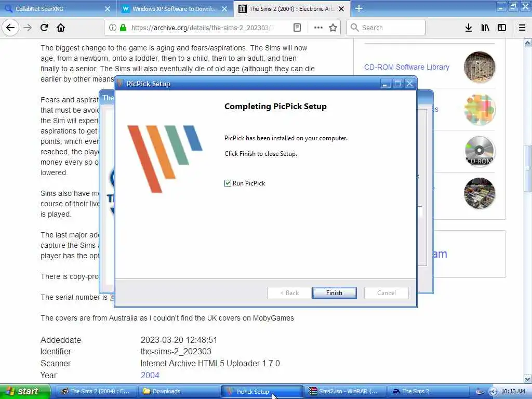Close the PicPick Setup dialog window
The image size is (532, 399).
(x=409, y=84)
